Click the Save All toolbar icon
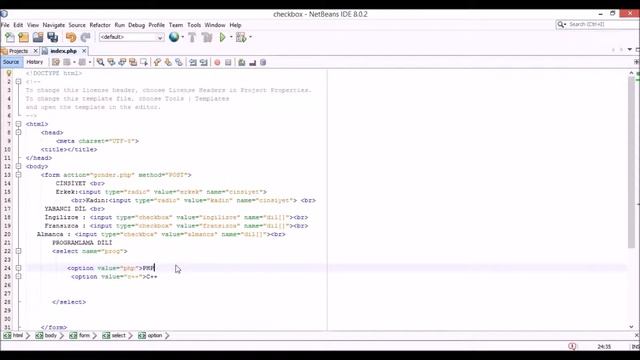This screenshot has height=360, width=640. pos(52,37)
